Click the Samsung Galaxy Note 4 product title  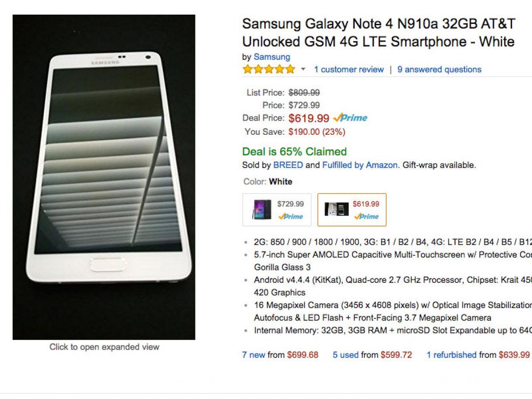coord(378,32)
